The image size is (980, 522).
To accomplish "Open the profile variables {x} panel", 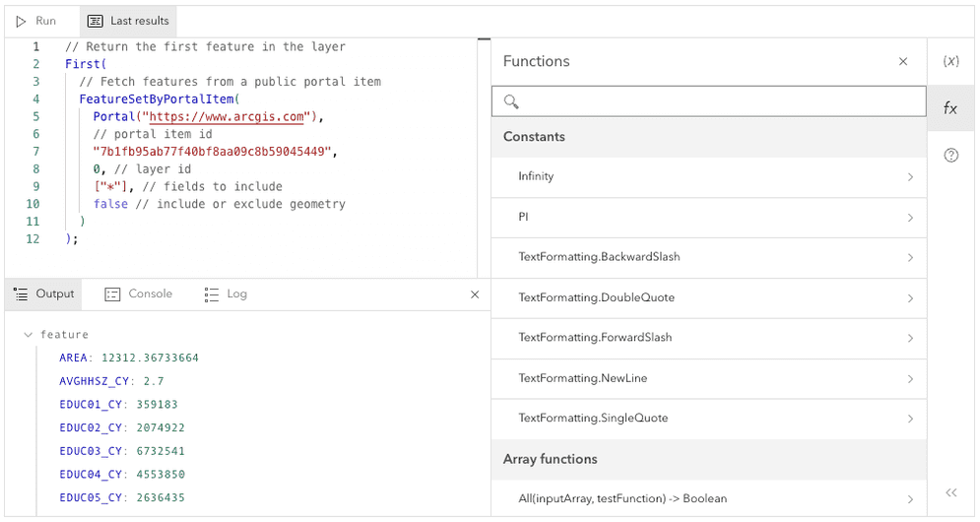I will [x=950, y=61].
